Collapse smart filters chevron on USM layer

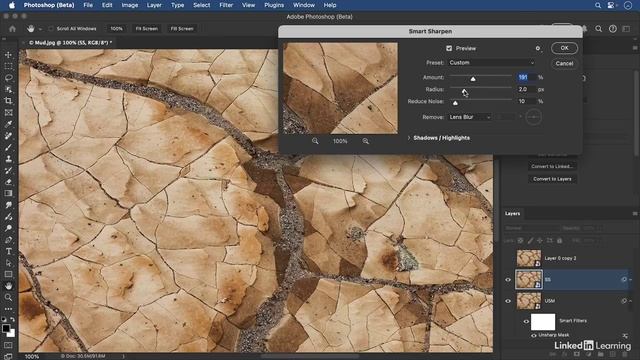(631, 301)
